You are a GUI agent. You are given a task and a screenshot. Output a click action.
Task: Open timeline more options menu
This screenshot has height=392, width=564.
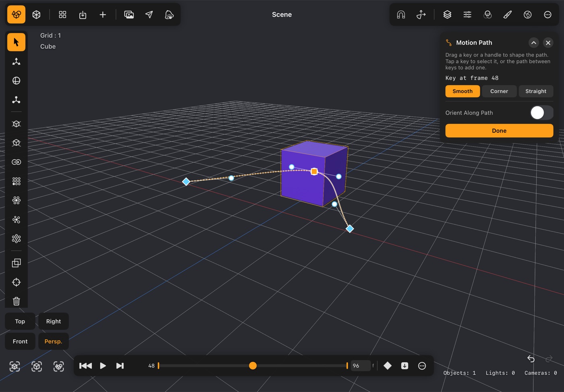click(422, 366)
